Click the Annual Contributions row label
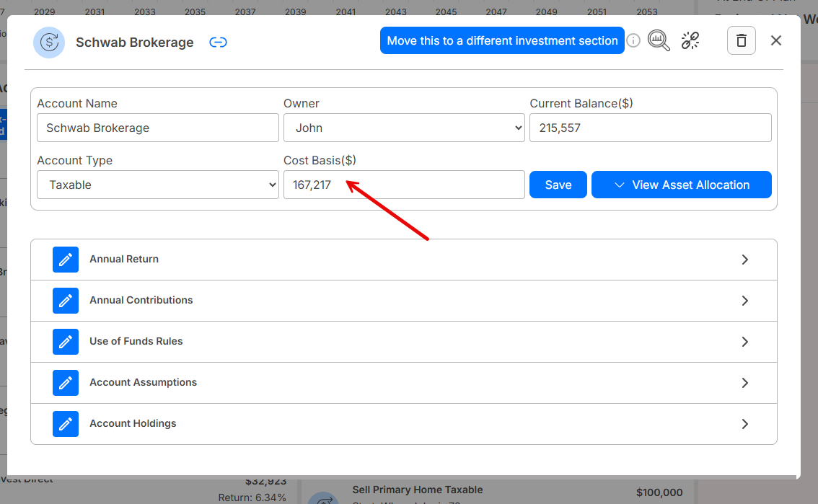Image resolution: width=818 pixels, height=504 pixels. [141, 300]
